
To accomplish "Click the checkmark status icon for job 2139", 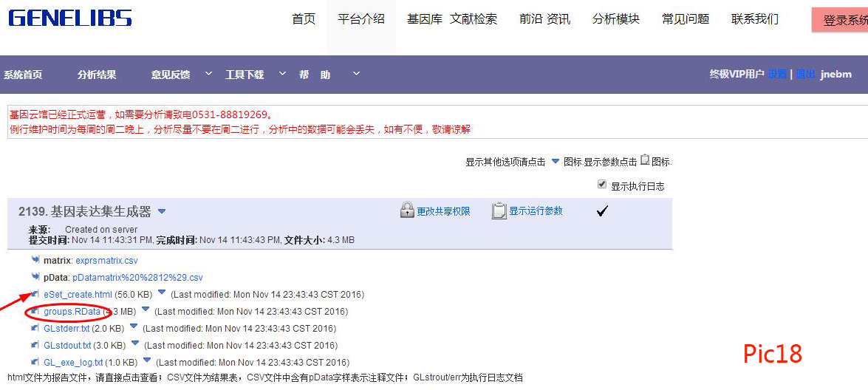I will [x=602, y=211].
